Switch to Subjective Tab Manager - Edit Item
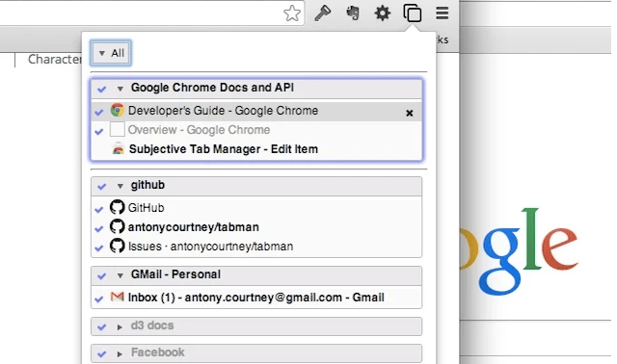Viewport: 617px width, 364px height. click(223, 149)
